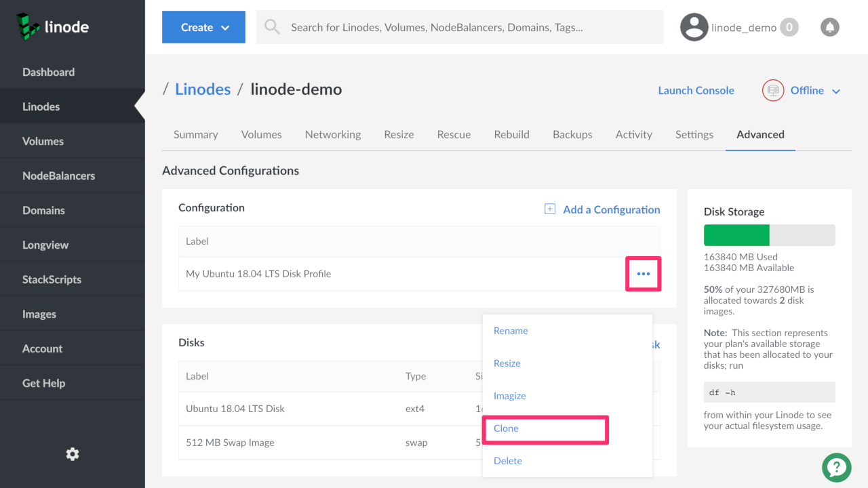
Task: Click the Linode logo icon
Action: pos(29,27)
